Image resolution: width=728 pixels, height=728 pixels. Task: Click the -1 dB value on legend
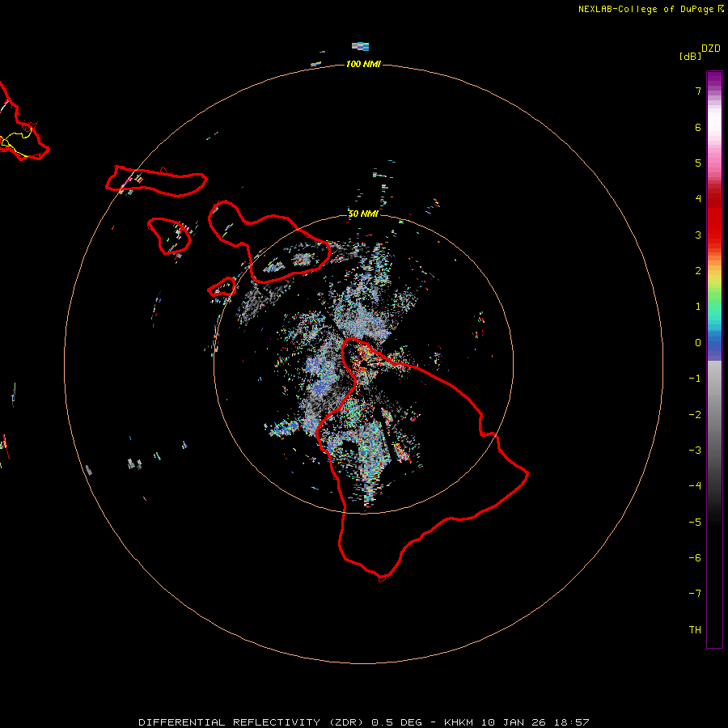(x=695, y=379)
